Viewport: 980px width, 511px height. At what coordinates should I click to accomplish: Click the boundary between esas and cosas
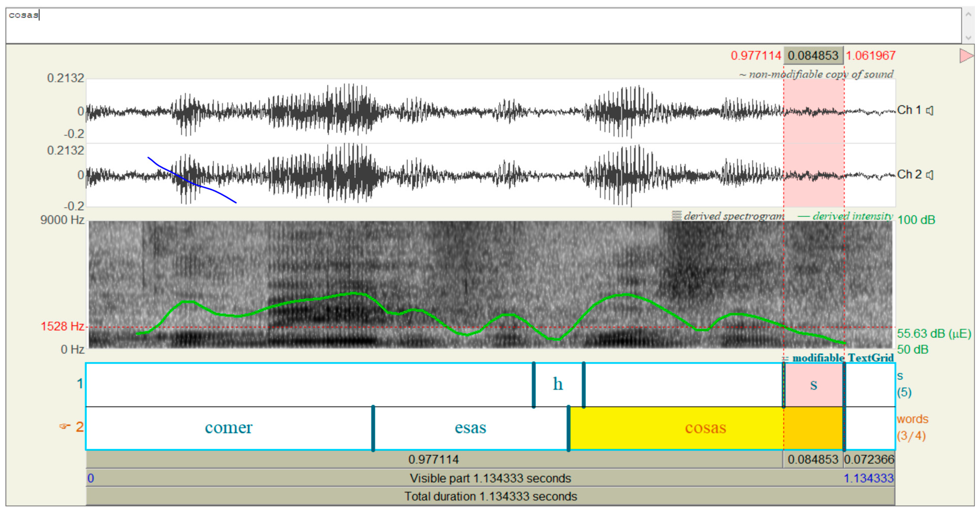[568, 428]
